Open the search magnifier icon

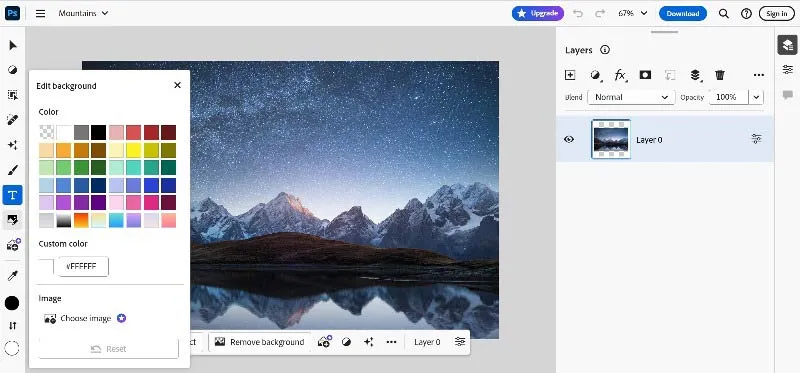click(723, 13)
